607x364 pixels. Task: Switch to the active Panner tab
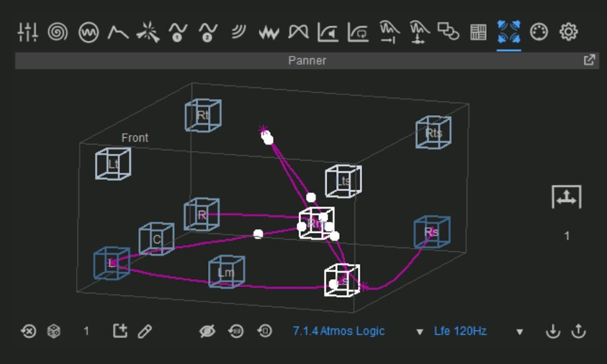click(509, 32)
